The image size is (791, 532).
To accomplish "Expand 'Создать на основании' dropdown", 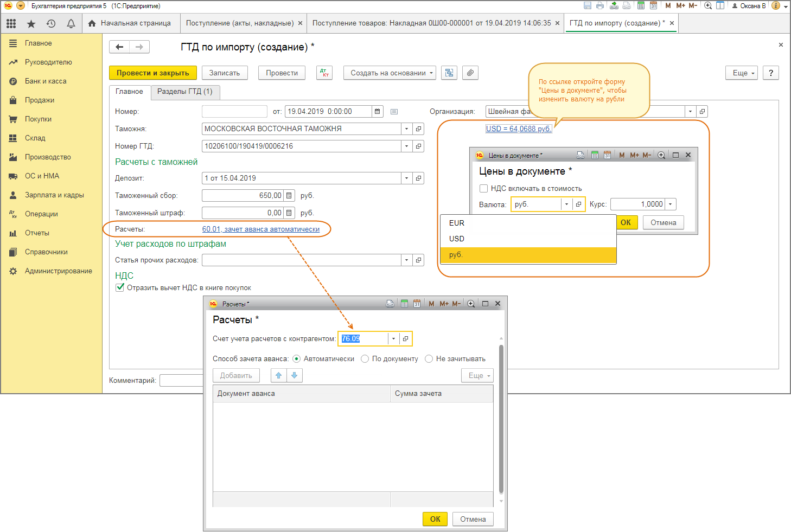I will (x=389, y=73).
